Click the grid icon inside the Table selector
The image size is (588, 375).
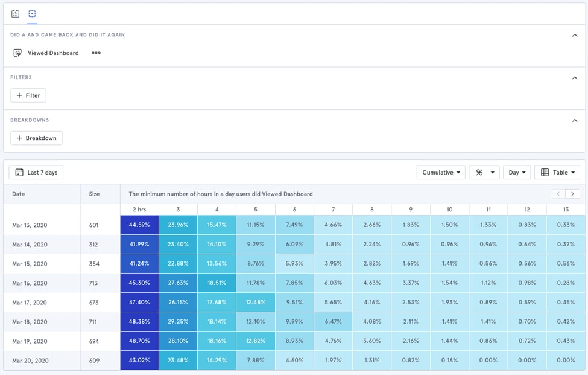[x=545, y=172]
